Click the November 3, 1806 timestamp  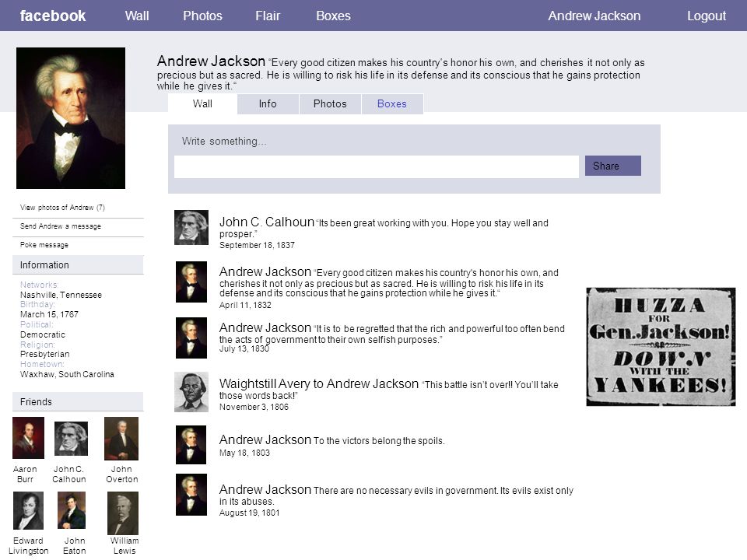254,407
